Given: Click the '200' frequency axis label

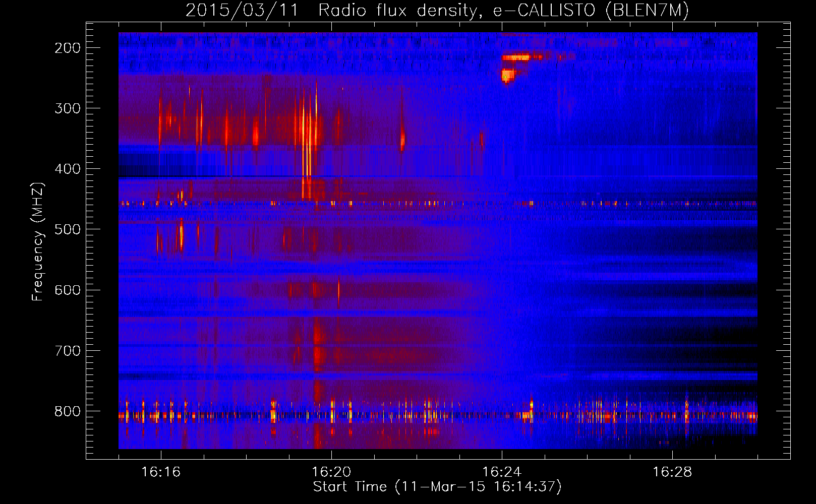Looking at the screenshot, I should (x=68, y=48).
